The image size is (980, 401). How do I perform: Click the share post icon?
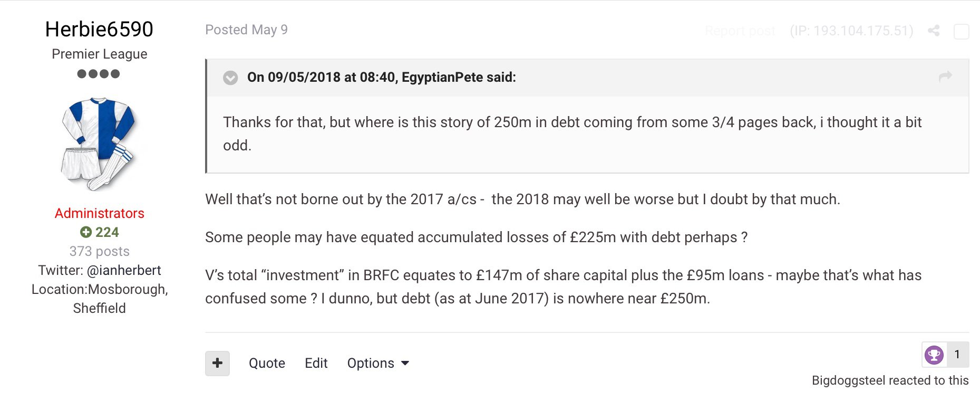click(x=934, y=31)
